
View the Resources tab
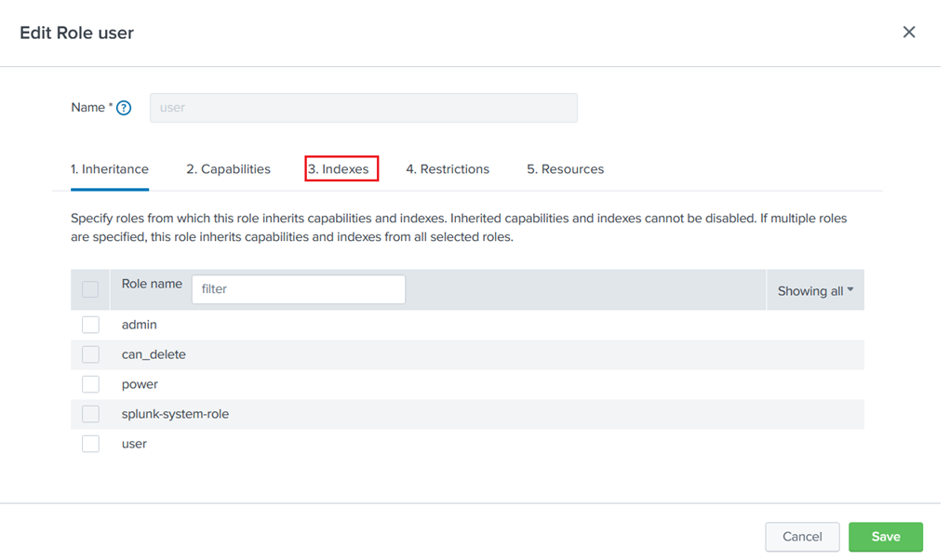pos(565,168)
